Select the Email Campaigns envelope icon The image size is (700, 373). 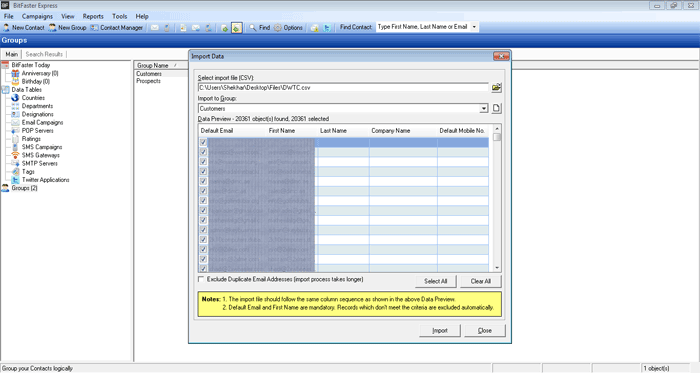pyautogui.click(x=15, y=122)
